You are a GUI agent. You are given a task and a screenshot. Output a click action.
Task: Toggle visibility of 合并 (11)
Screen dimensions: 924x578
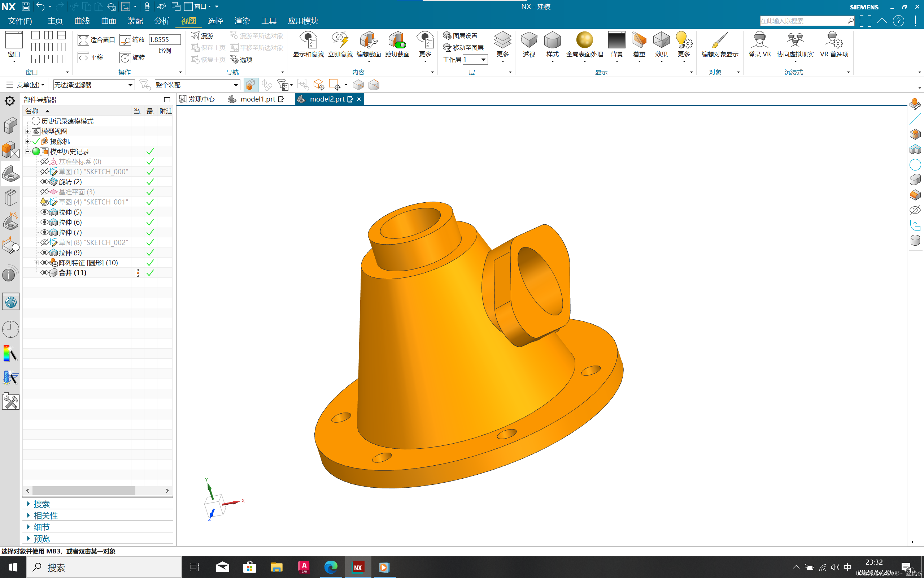click(x=44, y=272)
